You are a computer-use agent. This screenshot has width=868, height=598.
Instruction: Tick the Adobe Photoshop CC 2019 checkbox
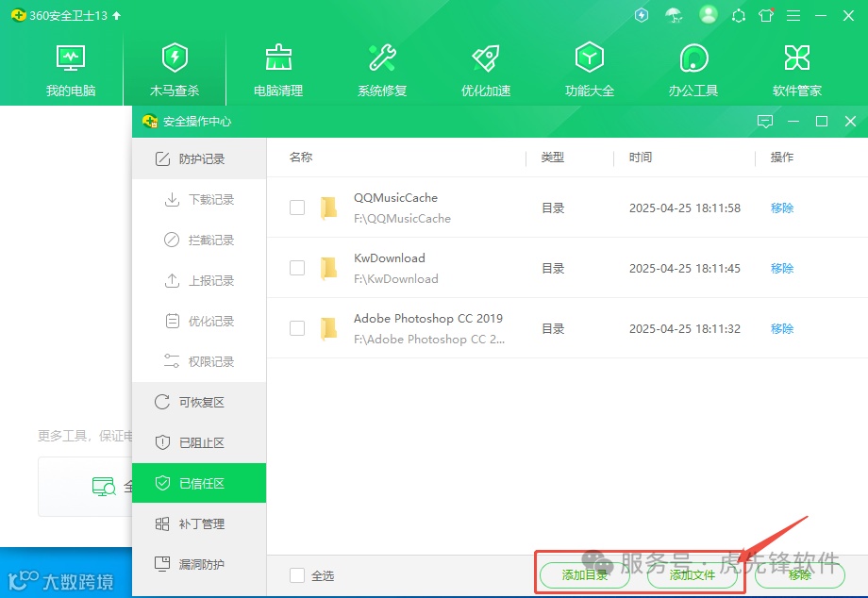(x=297, y=328)
